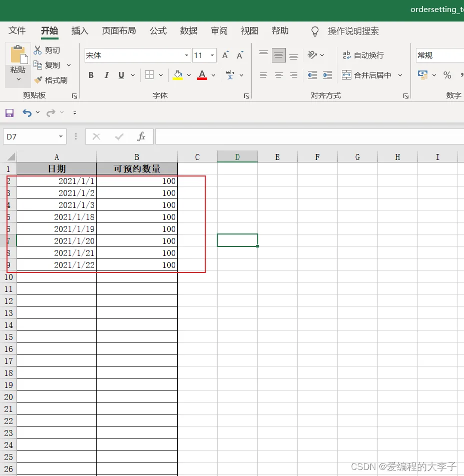Decrease indent

(312, 75)
